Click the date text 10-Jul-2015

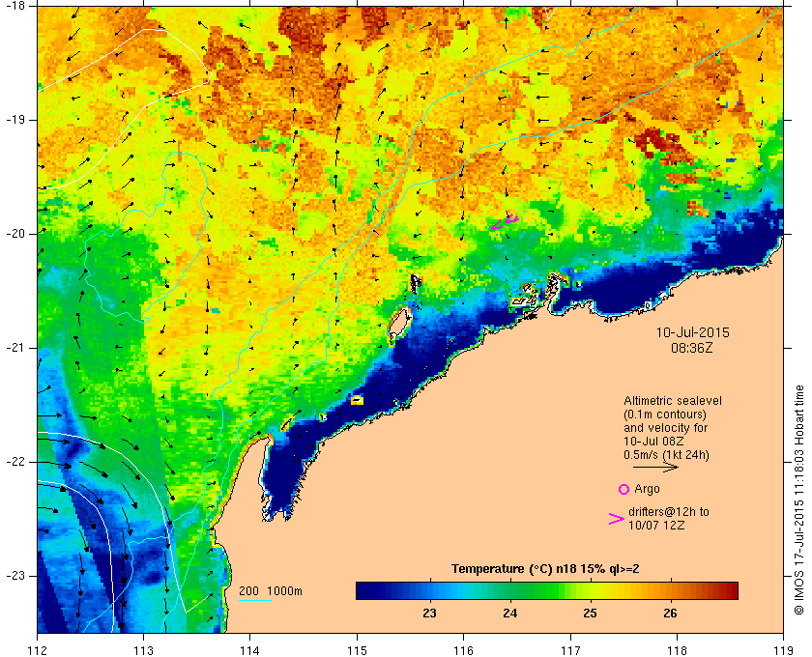[x=692, y=332]
